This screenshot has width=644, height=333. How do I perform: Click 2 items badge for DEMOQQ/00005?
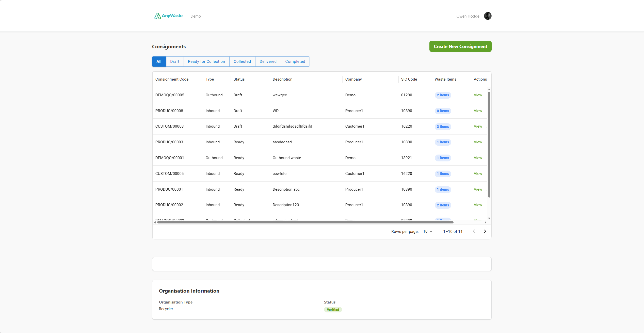coord(443,95)
